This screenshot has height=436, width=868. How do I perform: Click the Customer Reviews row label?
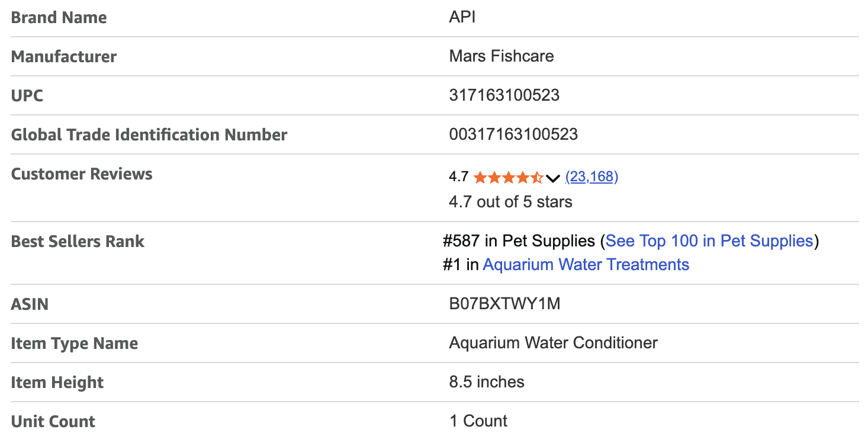click(82, 174)
